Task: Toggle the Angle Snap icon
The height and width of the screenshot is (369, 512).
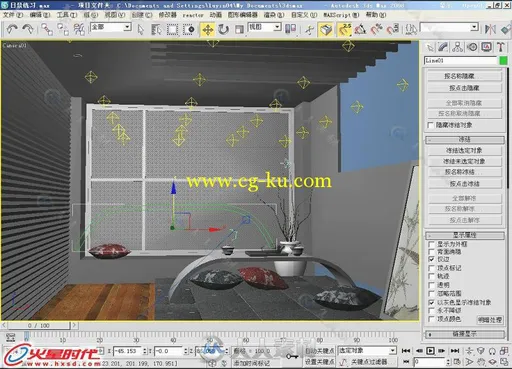Action: tap(360, 30)
